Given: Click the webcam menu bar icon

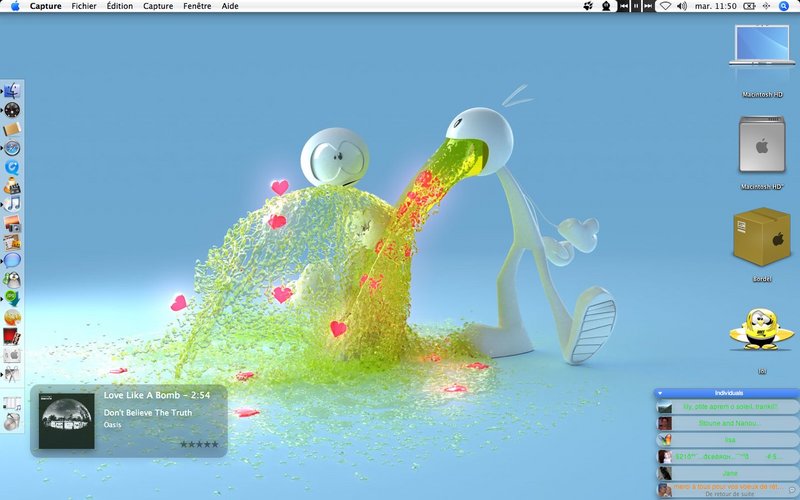Looking at the screenshot, I should tap(606, 6).
